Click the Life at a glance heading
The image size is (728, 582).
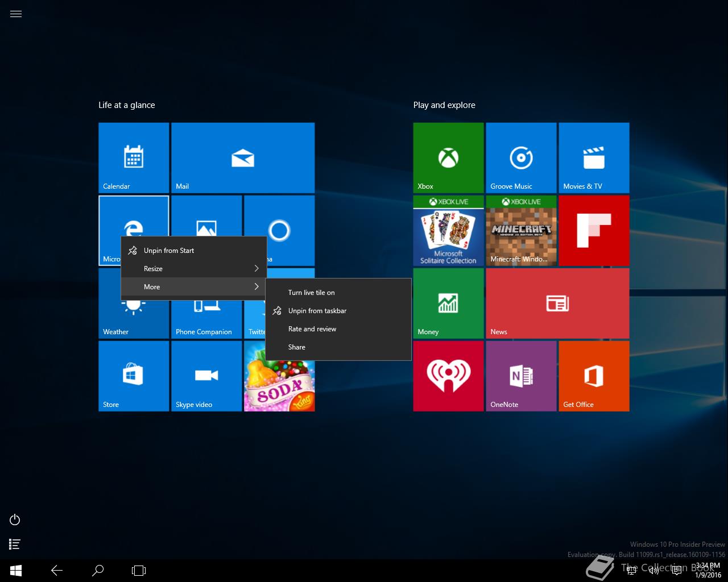point(127,105)
